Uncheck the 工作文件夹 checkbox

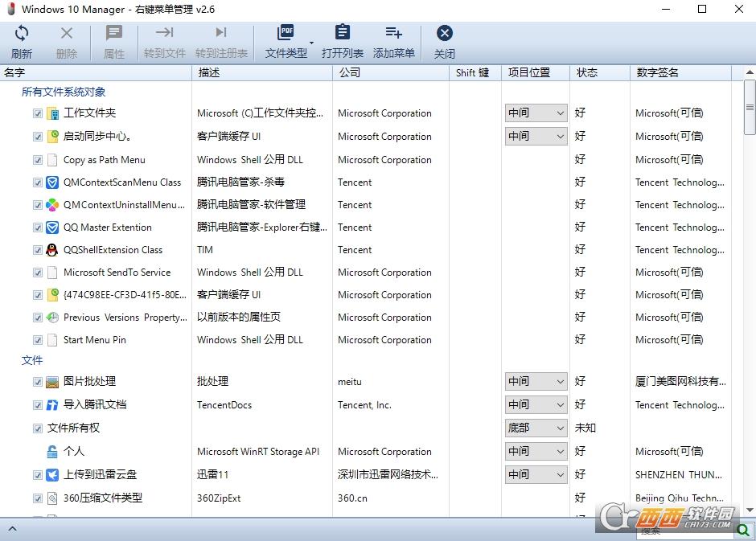coord(38,113)
